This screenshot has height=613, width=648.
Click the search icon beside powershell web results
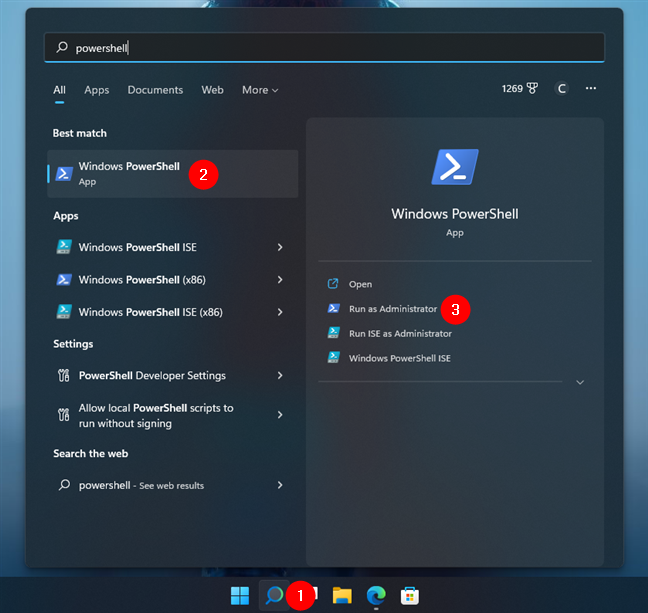64,484
